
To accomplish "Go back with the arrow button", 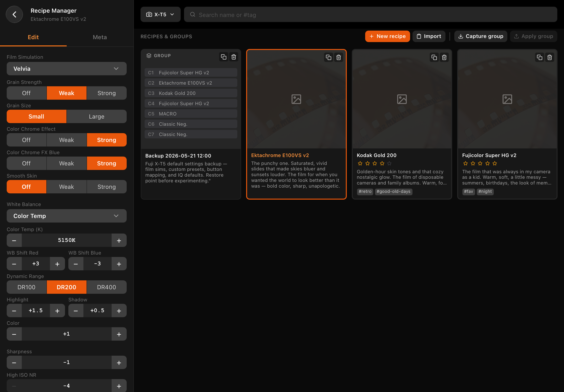I will click(14, 15).
